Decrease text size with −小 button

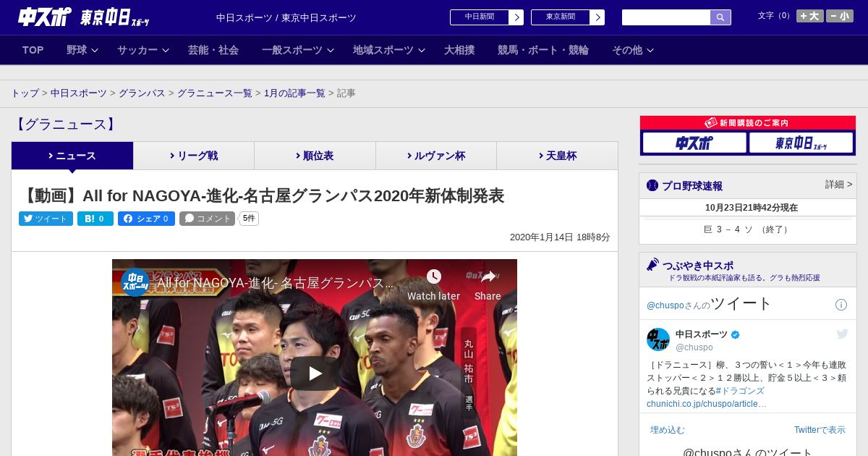click(840, 16)
